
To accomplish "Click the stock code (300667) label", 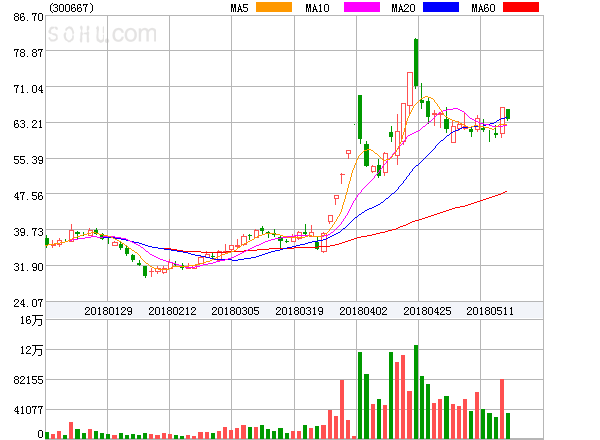I will (71, 8).
